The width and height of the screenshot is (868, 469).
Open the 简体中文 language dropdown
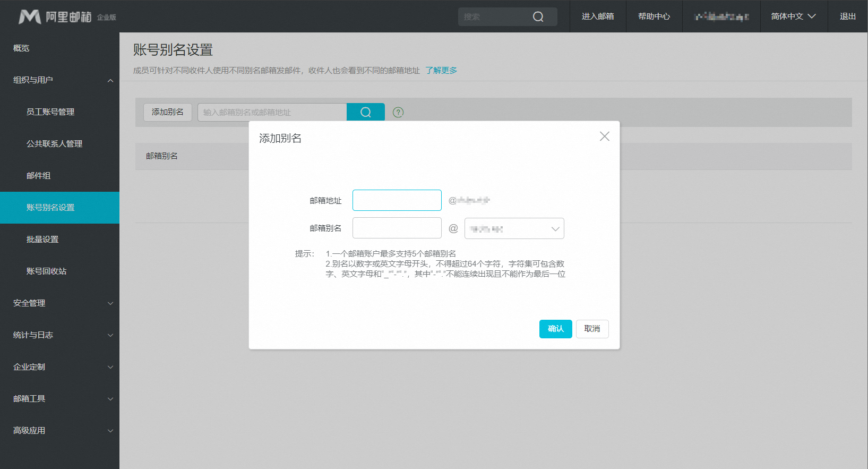click(793, 16)
